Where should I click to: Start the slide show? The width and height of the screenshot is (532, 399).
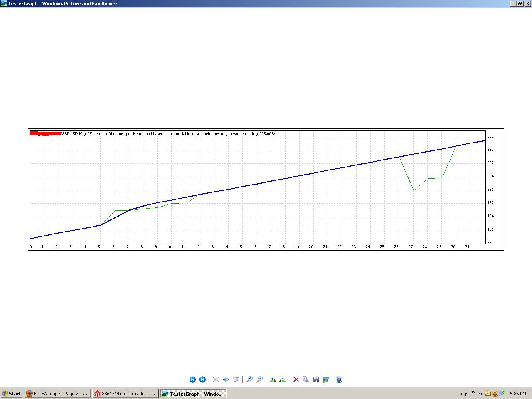tap(236, 379)
